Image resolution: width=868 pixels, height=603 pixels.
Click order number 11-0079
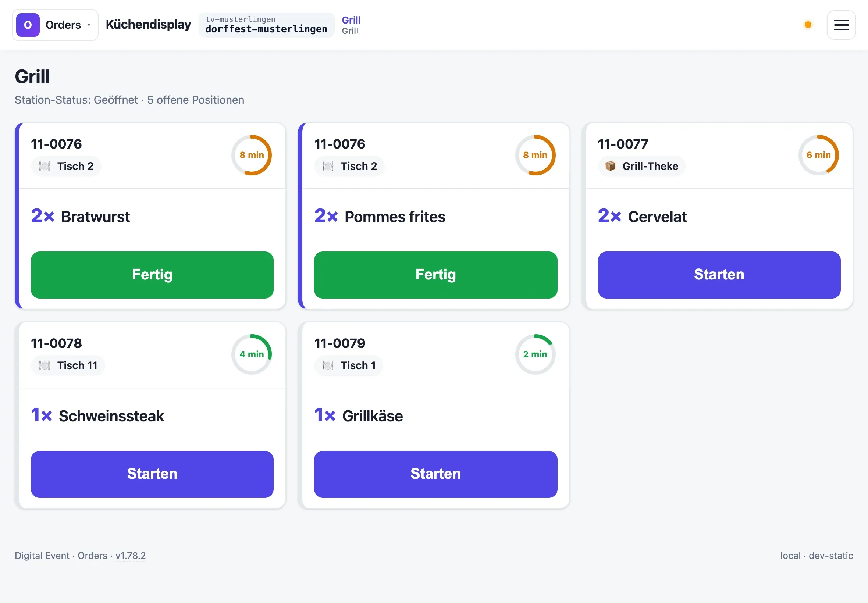pyautogui.click(x=340, y=343)
